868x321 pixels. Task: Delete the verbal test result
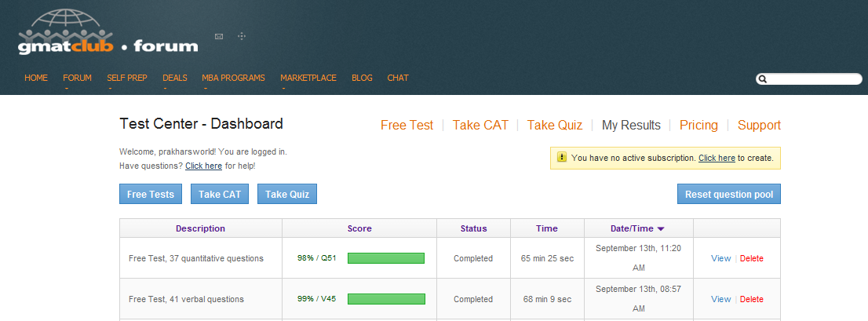752,299
